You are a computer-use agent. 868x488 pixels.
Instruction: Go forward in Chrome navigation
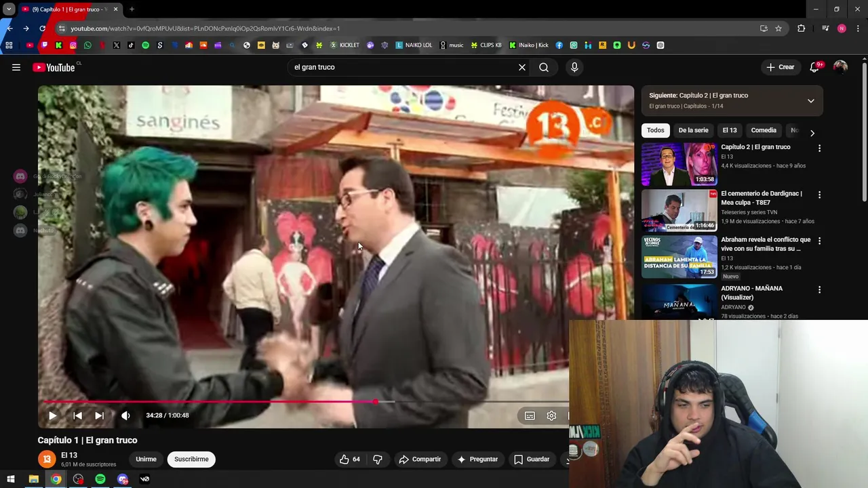pos(26,28)
